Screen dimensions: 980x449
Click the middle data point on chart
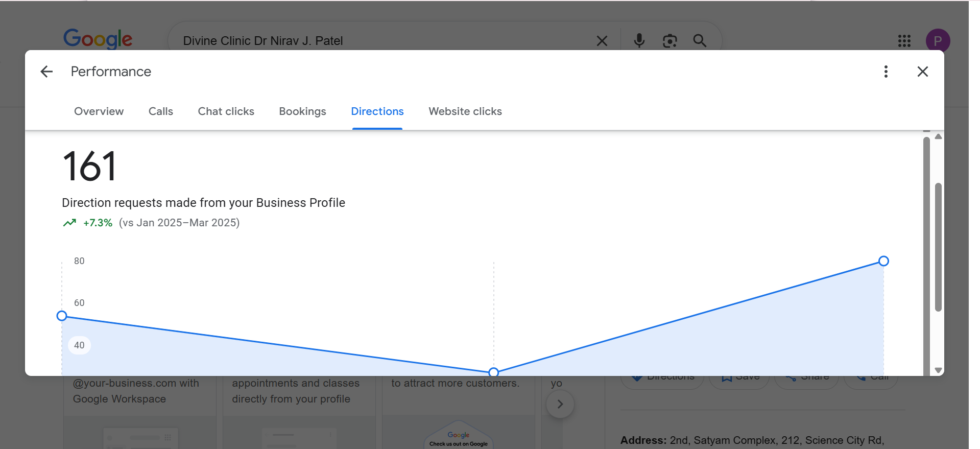point(493,372)
